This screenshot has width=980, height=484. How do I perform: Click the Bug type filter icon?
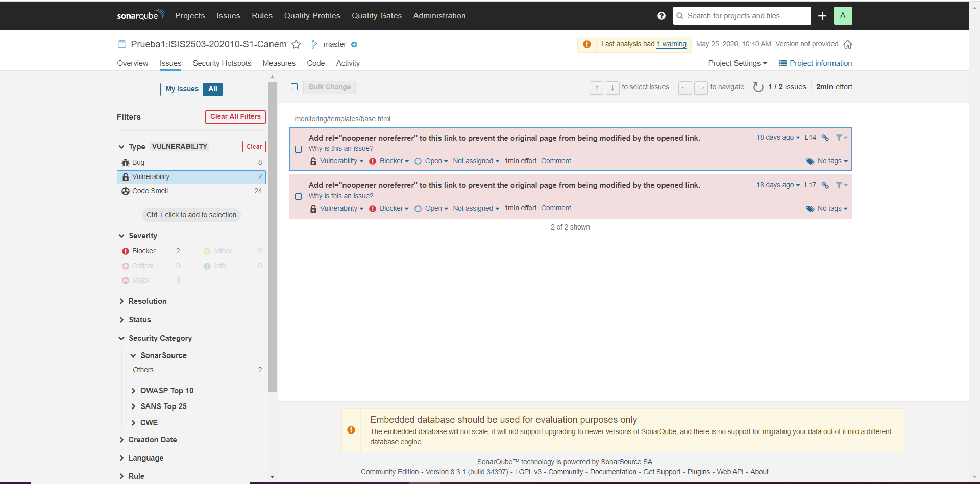tap(126, 163)
